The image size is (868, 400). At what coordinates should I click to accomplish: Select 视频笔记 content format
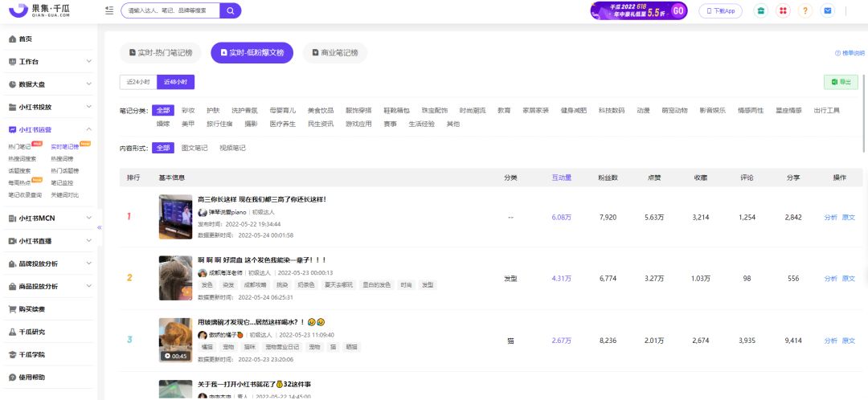pyautogui.click(x=232, y=149)
